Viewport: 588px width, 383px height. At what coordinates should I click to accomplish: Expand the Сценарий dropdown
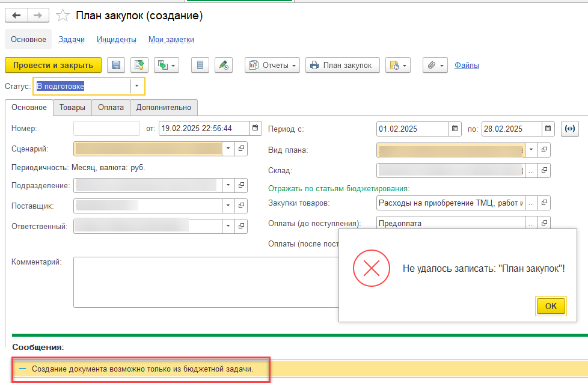(x=228, y=149)
